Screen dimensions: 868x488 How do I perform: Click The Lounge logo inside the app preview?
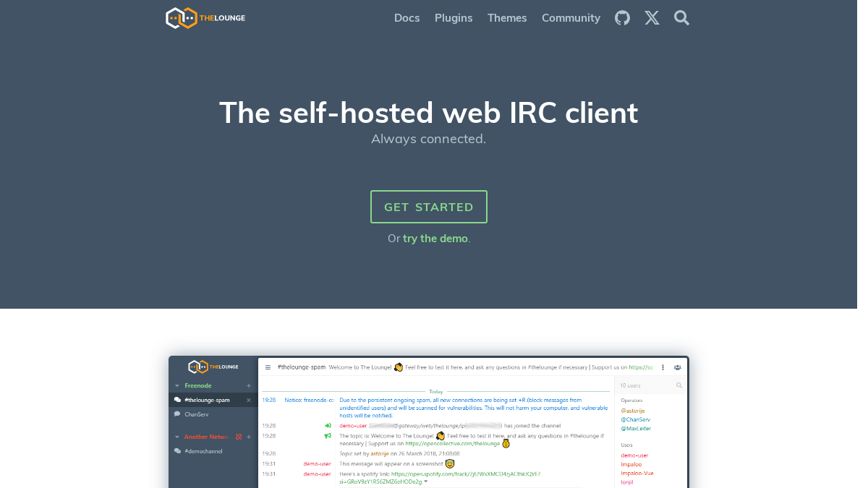[x=213, y=367]
